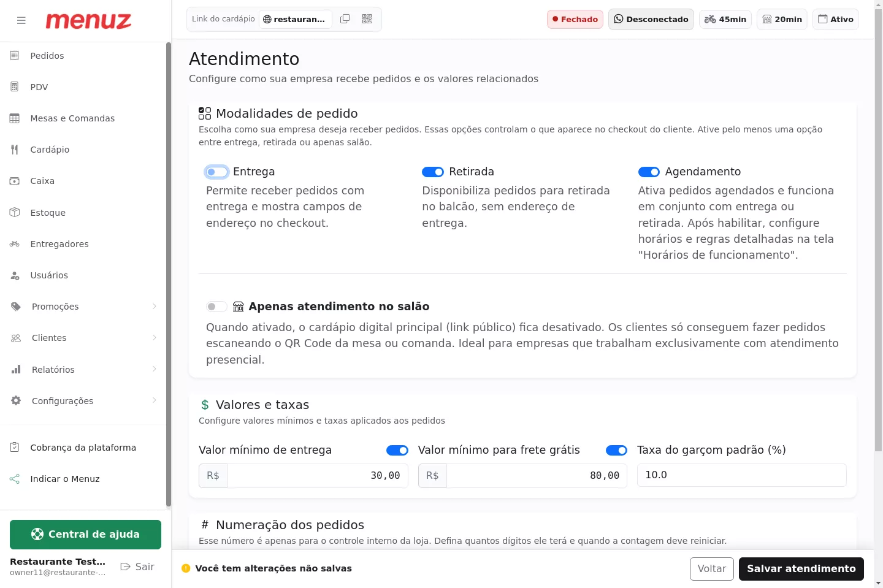Click the yellow unsaved-changes warning icon
Screen dimensions: 883x588
(x=186, y=568)
